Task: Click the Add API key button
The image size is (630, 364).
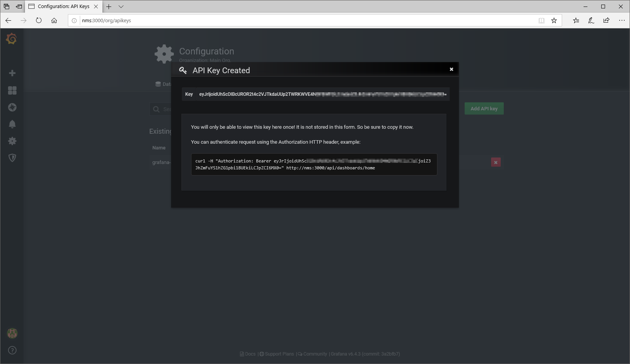Action: pyautogui.click(x=484, y=109)
